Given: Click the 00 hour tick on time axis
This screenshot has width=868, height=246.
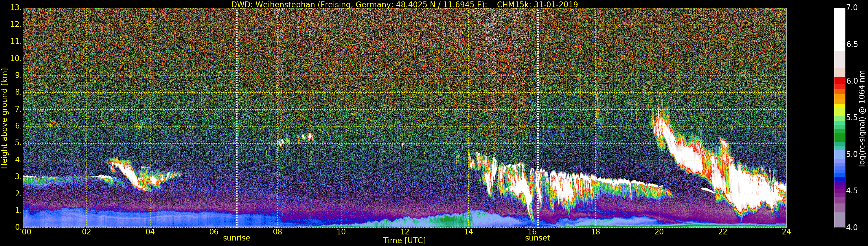Looking at the screenshot, I should coord(26,232).
